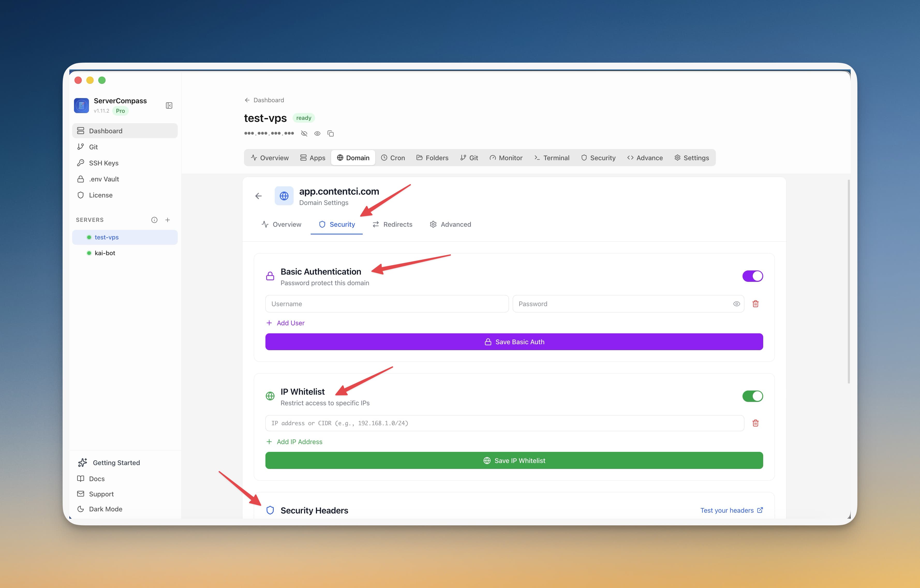The width and height of the screenshot is (920, 588).
Task: View the License page
Action: (x=100, y=195)
